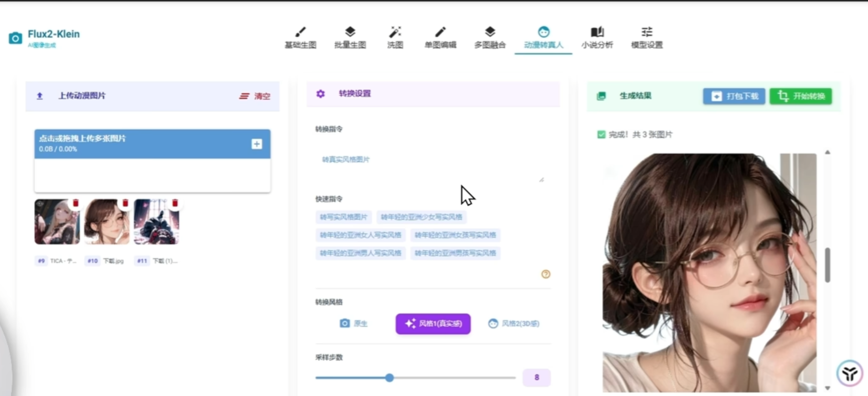
Task: Choose quick command 转写实风格图片
Action: (x=344, y=217)
